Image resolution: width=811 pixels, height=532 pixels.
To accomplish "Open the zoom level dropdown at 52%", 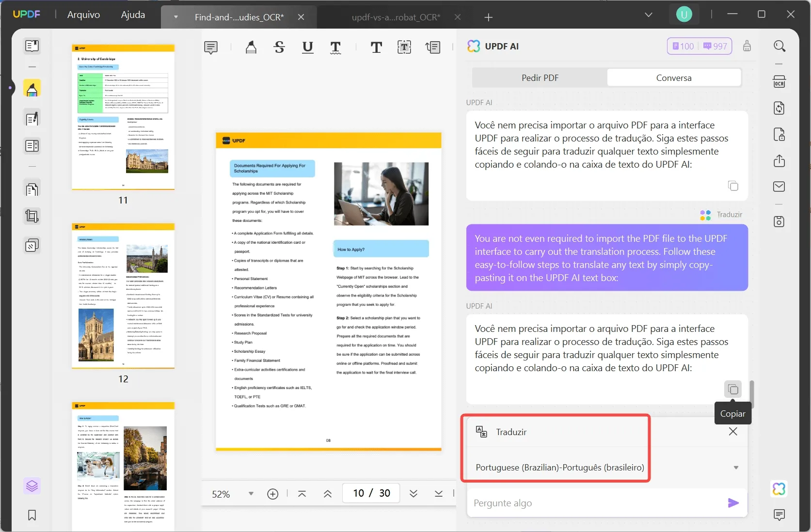I will 251,494.
